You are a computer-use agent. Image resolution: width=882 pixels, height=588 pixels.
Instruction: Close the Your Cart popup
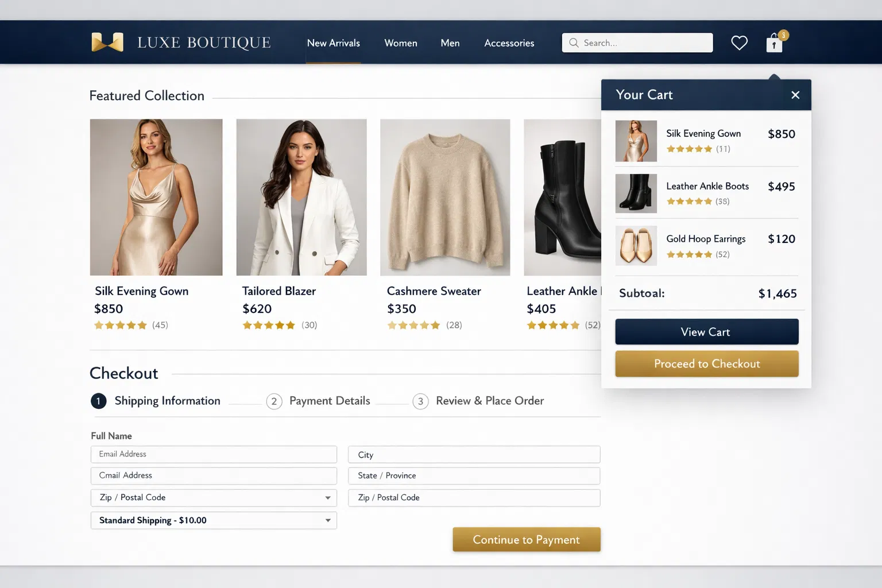pos(795,95)
